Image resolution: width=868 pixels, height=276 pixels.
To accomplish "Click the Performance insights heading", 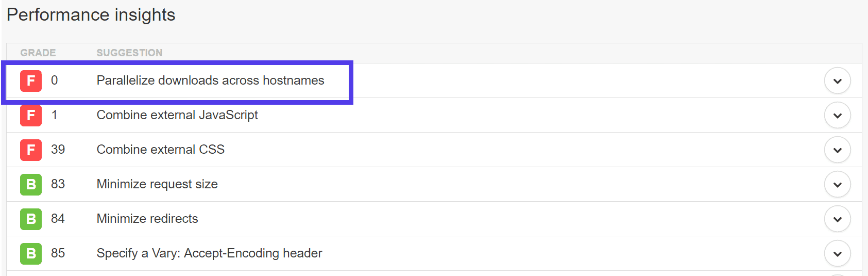I will (x=91, y=15).
